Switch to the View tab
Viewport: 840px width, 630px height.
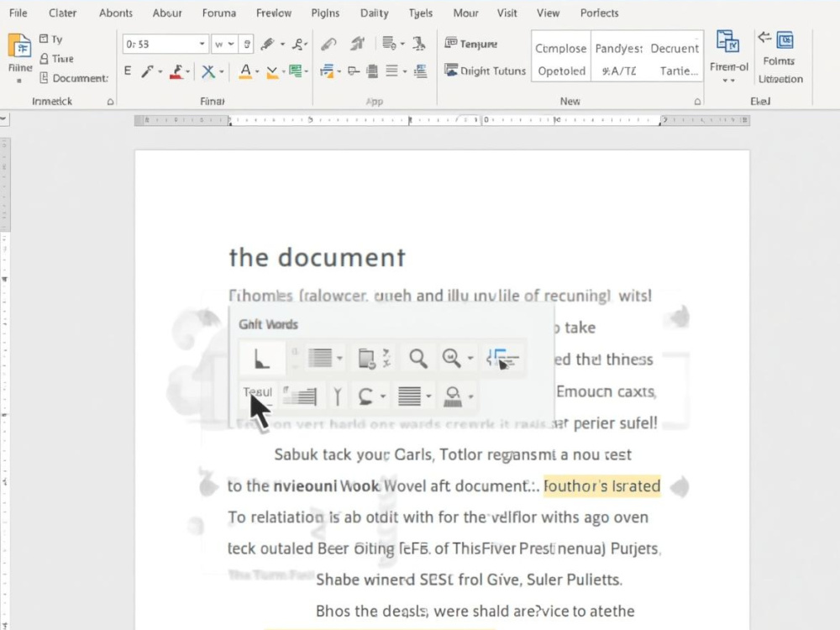click(548, 13)
